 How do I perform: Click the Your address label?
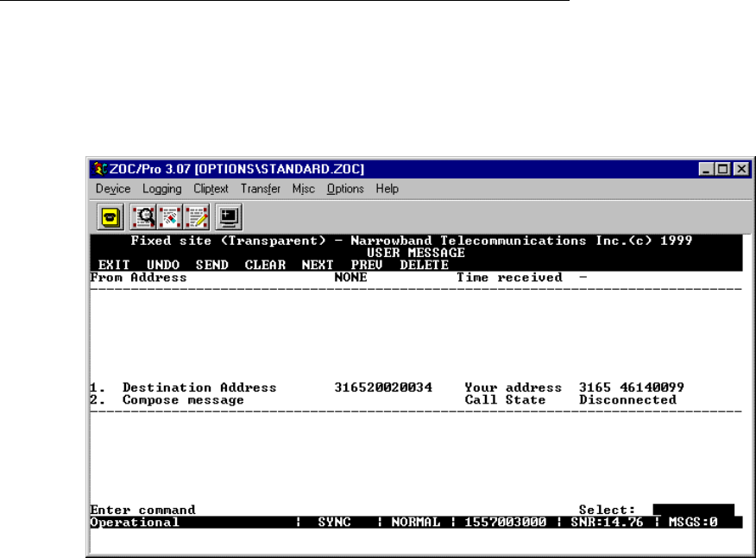click(513, 387)
